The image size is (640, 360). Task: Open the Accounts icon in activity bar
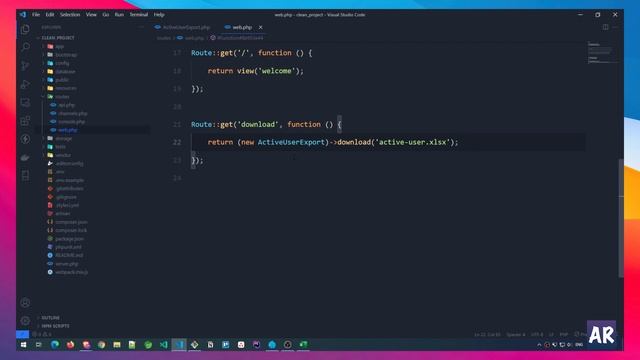25,302
